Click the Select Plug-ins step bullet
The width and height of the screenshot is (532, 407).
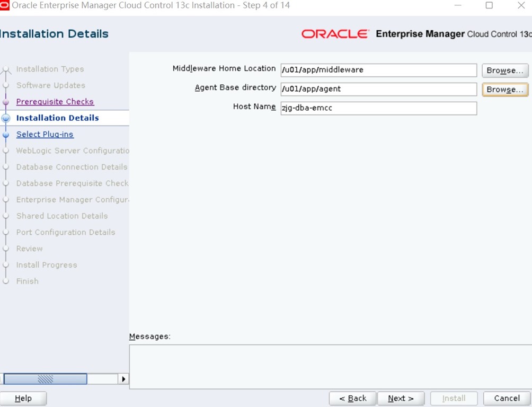click(6, 135)
